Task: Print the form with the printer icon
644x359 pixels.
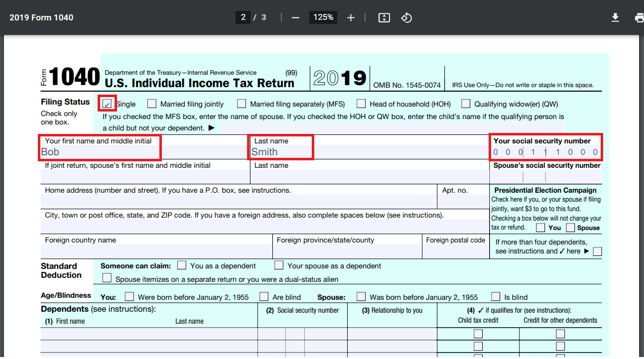Action: [x=639, y=17]
